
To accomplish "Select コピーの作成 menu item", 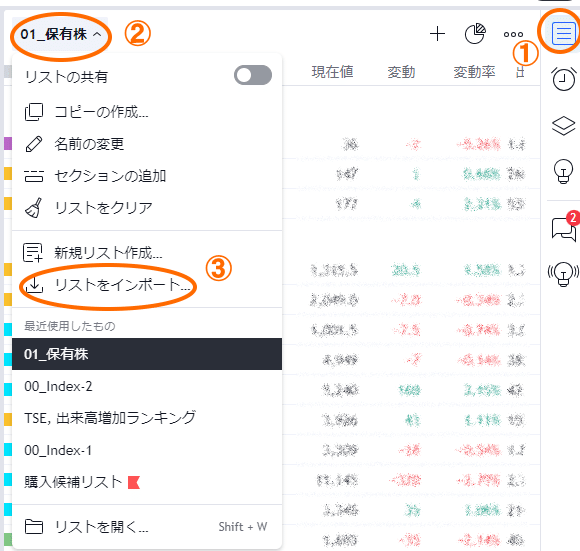I will tap(147, 112).
